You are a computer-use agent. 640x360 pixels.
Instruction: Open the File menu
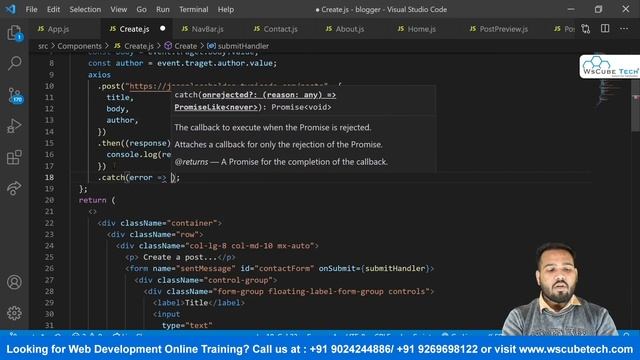[x=31, y=9]
